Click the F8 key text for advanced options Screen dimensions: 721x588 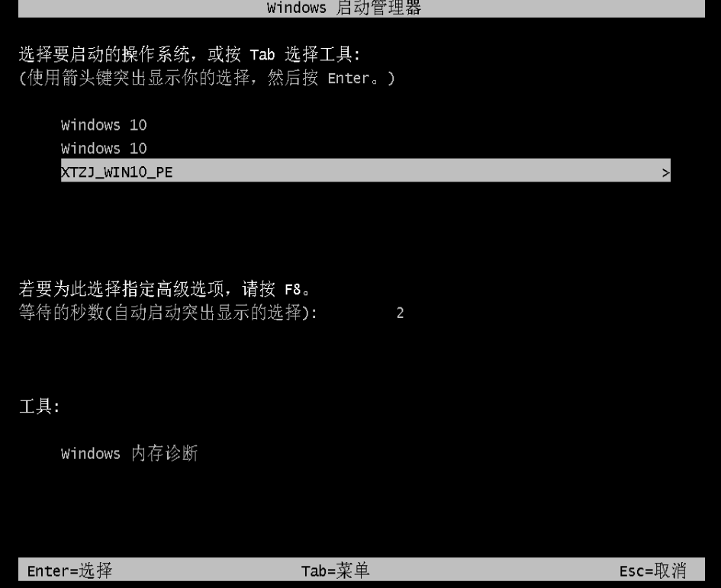[292, 290]
